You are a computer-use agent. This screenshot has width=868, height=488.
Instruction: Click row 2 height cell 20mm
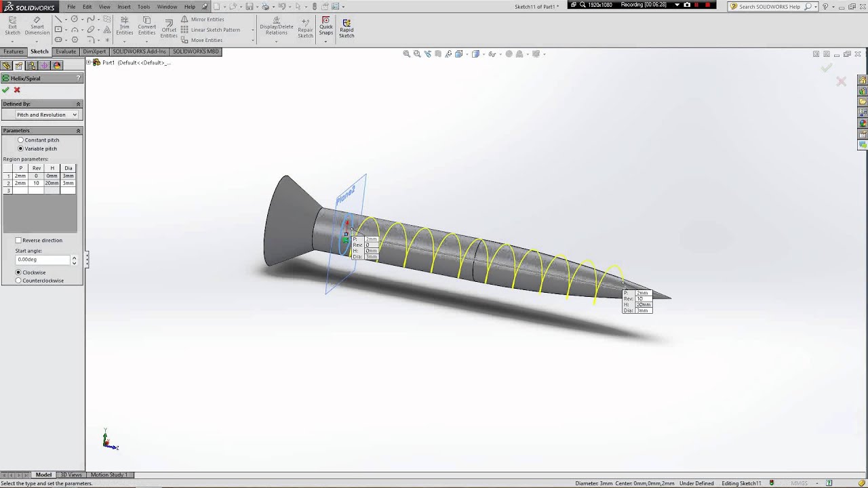(x=52, y=183)
